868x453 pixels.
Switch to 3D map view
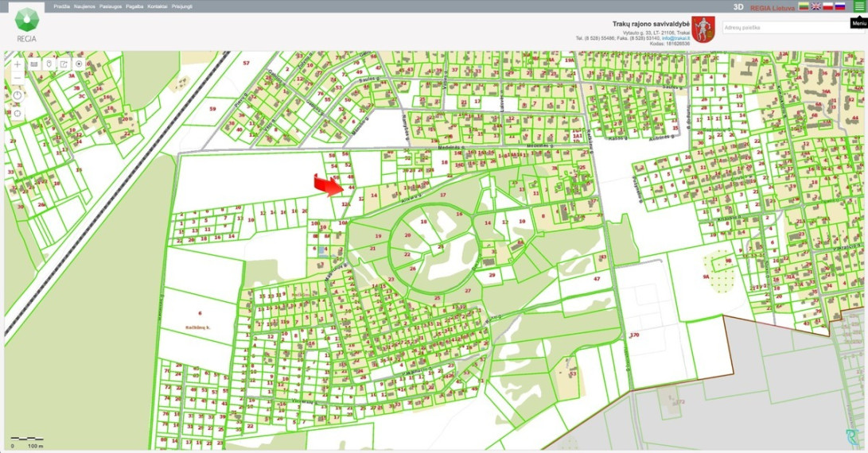pos(738,7)
